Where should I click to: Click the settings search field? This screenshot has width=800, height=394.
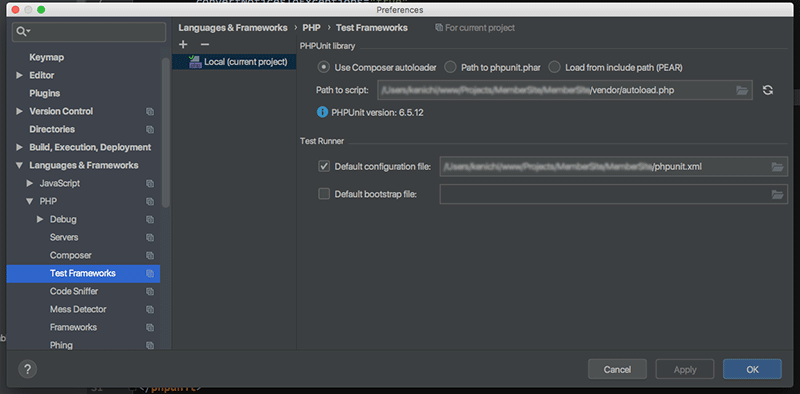pos(89,32)
